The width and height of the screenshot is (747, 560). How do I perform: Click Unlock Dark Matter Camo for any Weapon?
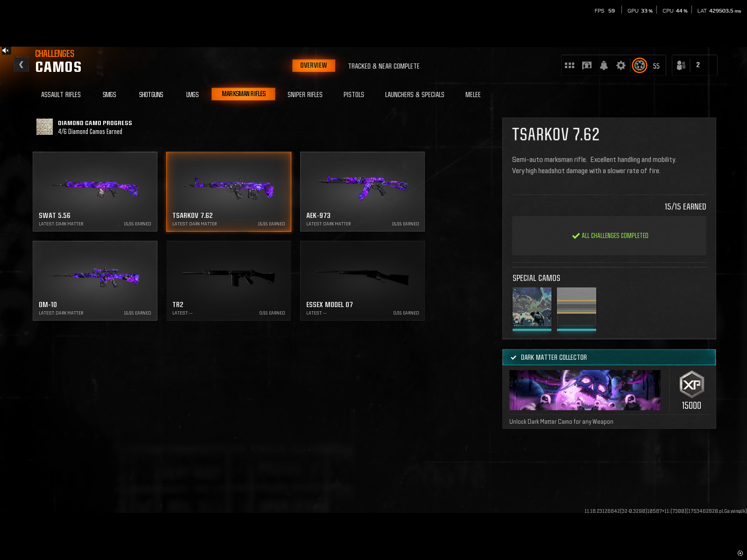pyautogui.click(x=561, y=421)
